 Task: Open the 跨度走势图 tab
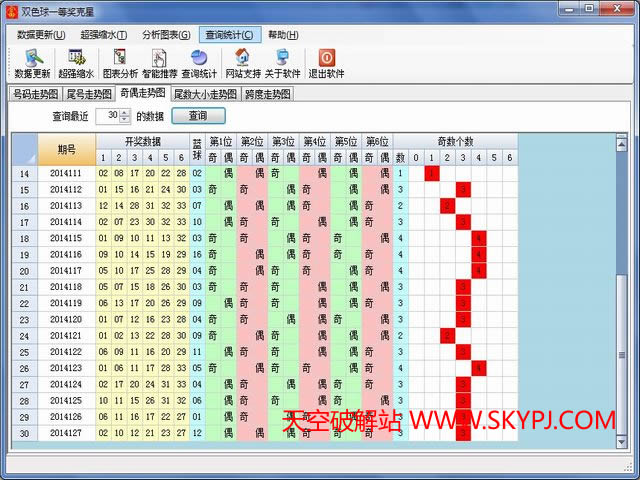(x=267, y=94)
